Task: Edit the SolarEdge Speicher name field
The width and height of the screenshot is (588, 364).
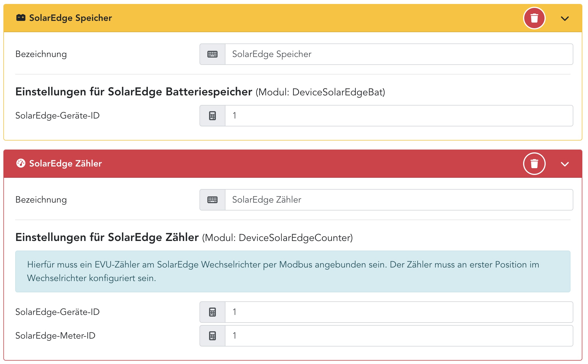Action: [398, 54]
